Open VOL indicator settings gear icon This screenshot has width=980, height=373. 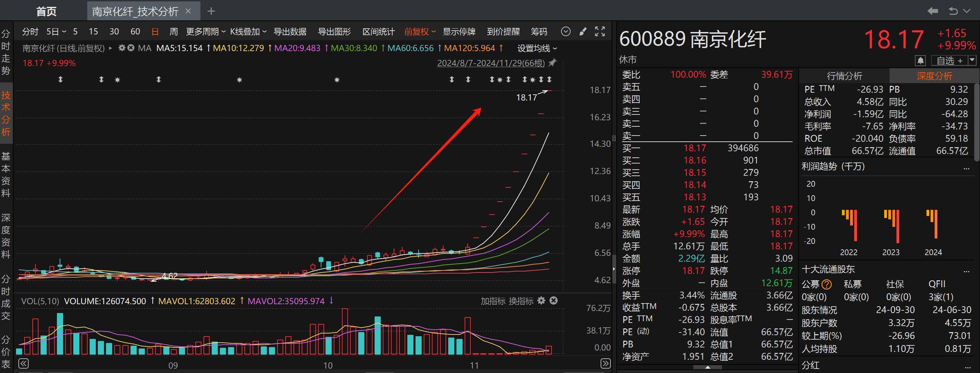pos(541,301)
